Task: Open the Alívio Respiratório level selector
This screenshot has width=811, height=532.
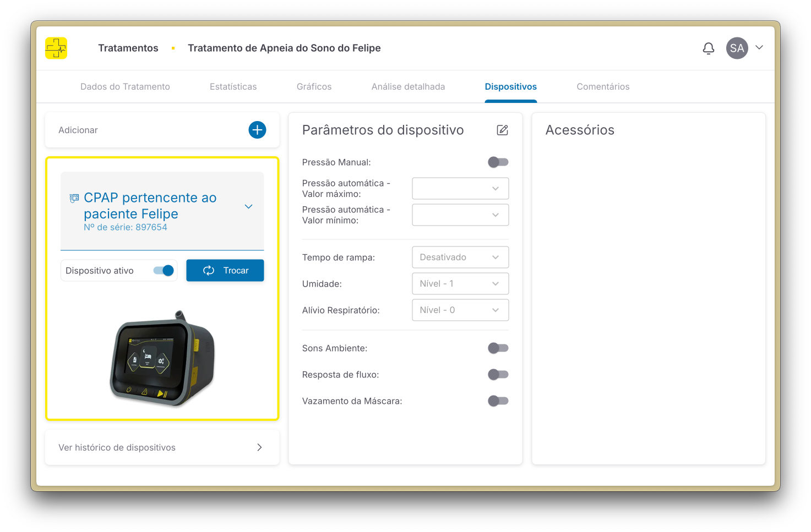Action: [460, 310]
